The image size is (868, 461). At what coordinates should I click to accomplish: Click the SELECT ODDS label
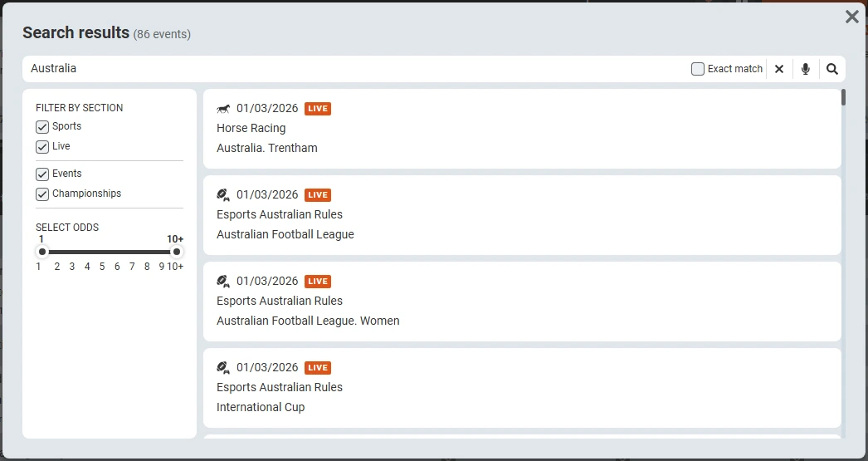coord(67,228)
